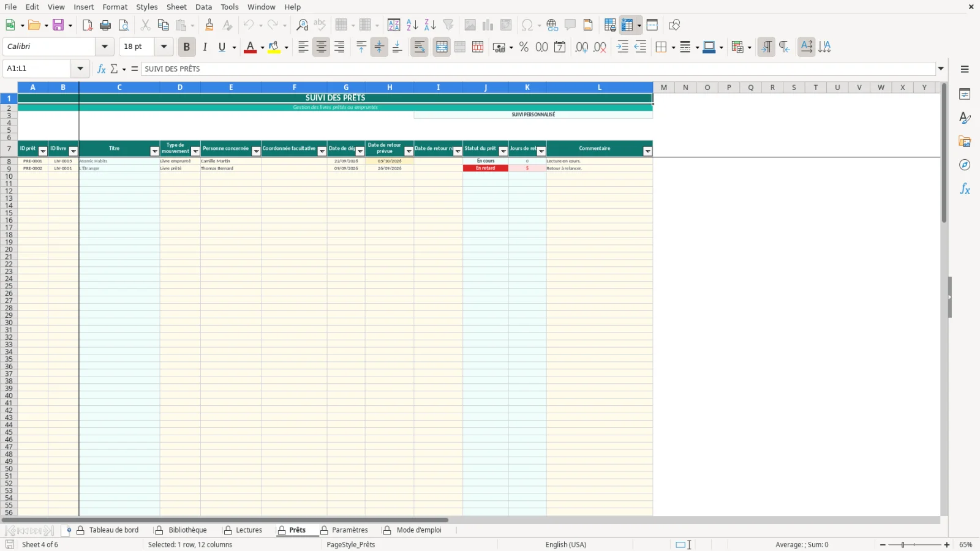980x551 pixels.
Task: Open the sidebar Properties icon
Action: (x=965, y=94)
